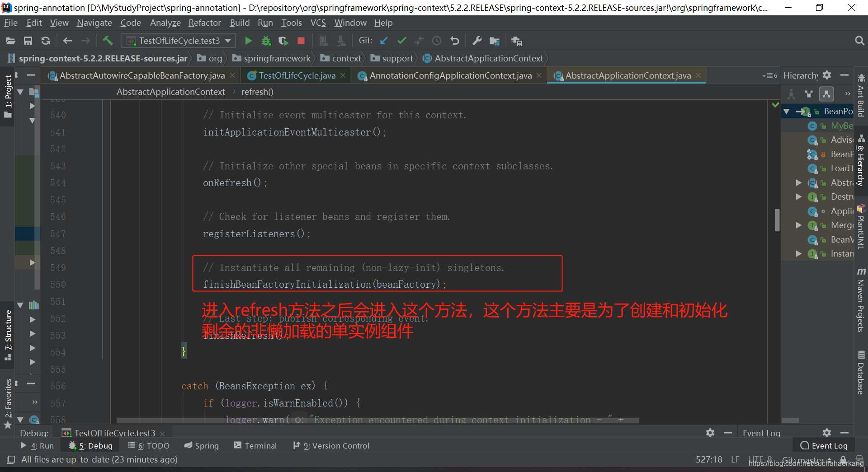
Task: Open the run configuration dropdown TestOfLifeCycle.test3
Action: click(178, 41)
